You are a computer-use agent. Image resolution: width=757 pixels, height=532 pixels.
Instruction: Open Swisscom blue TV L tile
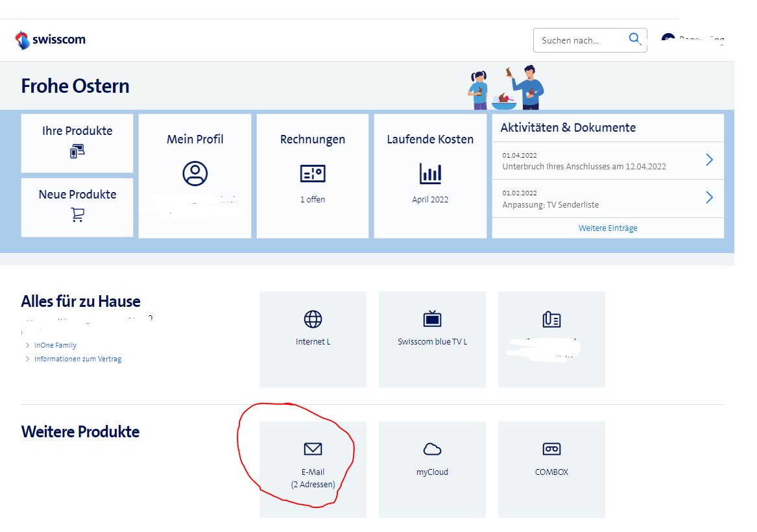click(432, 338)
